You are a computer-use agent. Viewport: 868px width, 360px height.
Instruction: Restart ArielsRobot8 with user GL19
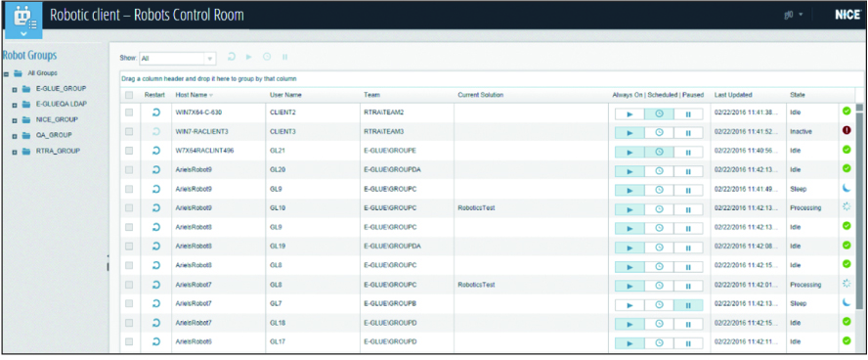pos(156,246)
